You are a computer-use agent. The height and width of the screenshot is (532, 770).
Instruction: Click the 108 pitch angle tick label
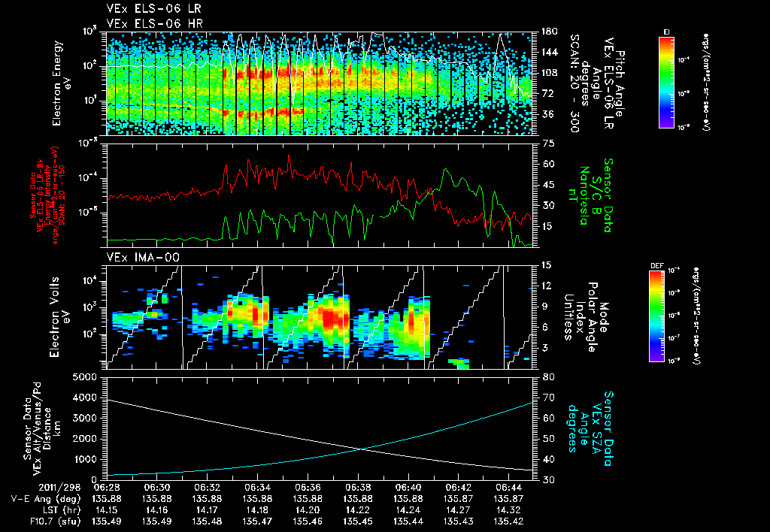tap(550, 73)
